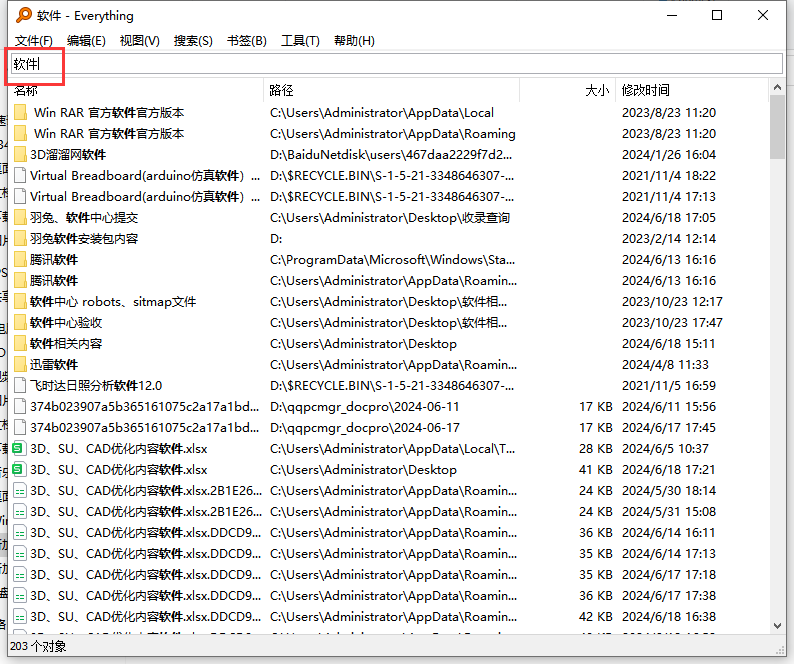Click spreadsheet icon of 28 KB CAD优化内容软件.xlsx
This screenshot has height=664, width=794.
[20, 449]
